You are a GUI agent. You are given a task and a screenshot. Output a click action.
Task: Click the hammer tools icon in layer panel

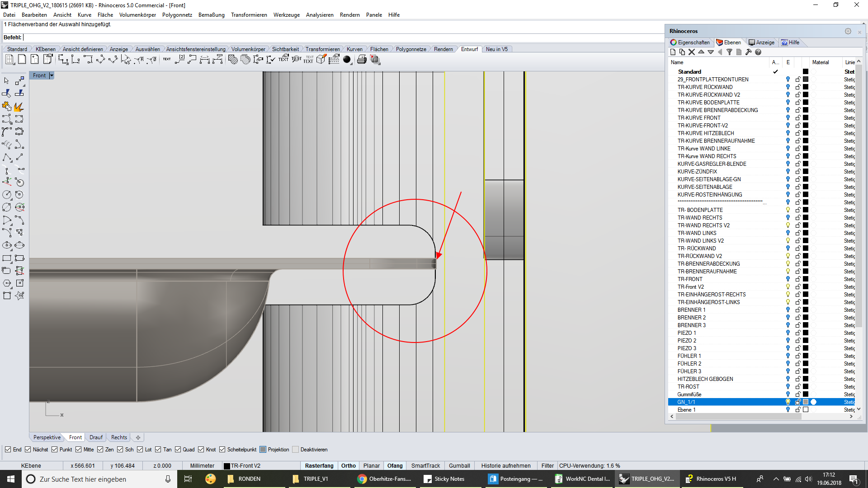click(748, 52)
